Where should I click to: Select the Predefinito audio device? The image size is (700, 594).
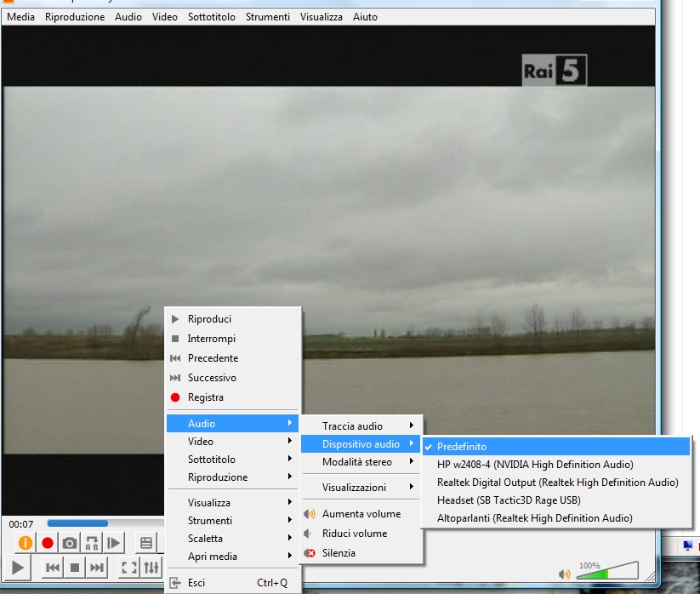tap(556, 447)
